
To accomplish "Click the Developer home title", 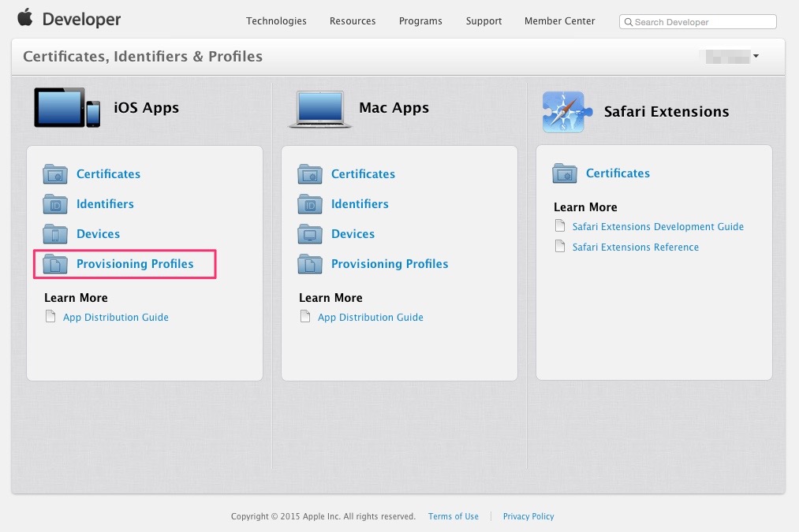I will click(x=81, y=20).
